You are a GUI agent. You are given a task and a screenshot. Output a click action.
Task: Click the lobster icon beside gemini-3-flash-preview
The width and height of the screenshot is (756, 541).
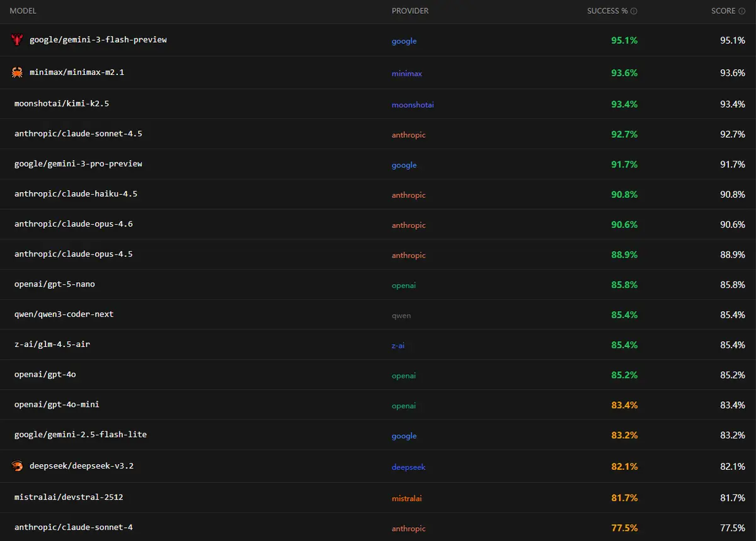coord(18,40)
